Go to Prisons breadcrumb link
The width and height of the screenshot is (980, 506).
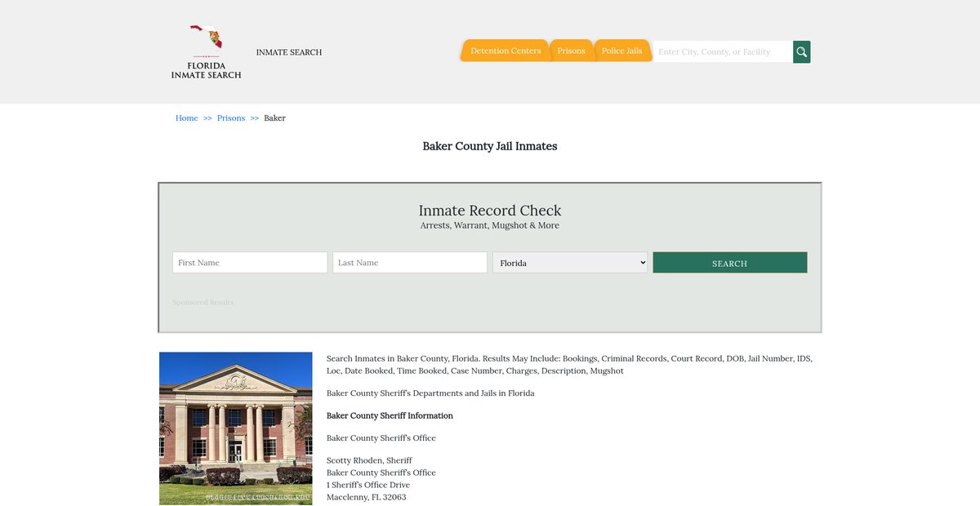(x=231, y=118)
